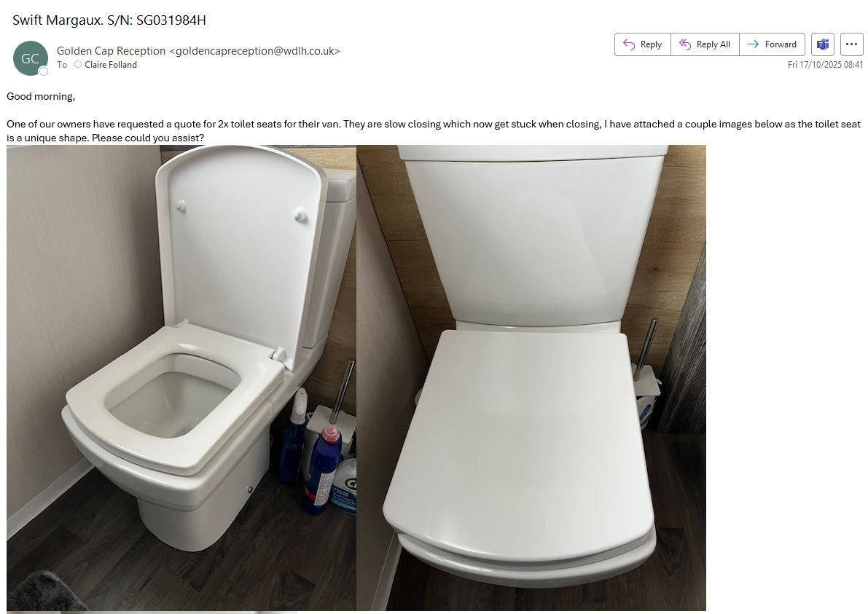Select the Golden Cap Reception sender name

coord(111,51)
